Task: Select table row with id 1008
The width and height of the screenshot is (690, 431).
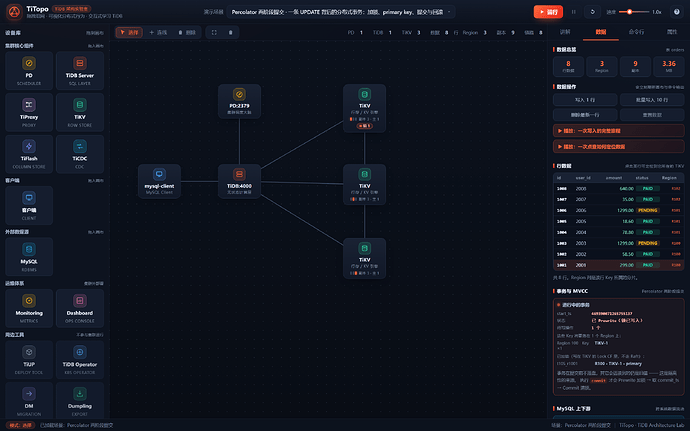Action: [618, 188]
